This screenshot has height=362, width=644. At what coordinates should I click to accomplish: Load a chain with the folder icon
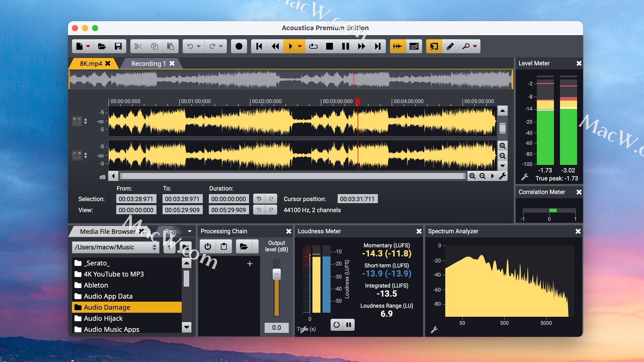click(x=244, y=246)
